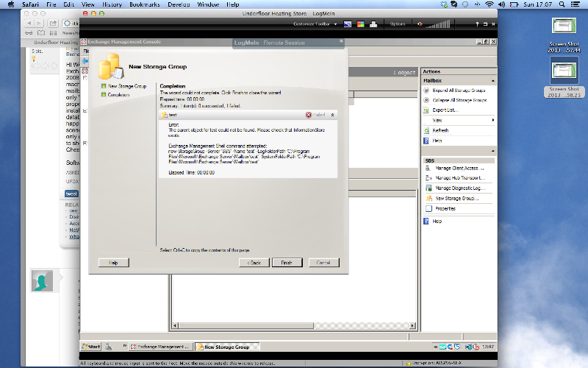Image resolution: width=588 pixels, height=368 pixels.
Task: Collapse the second actions section arrow
Action: pos(492,151)
